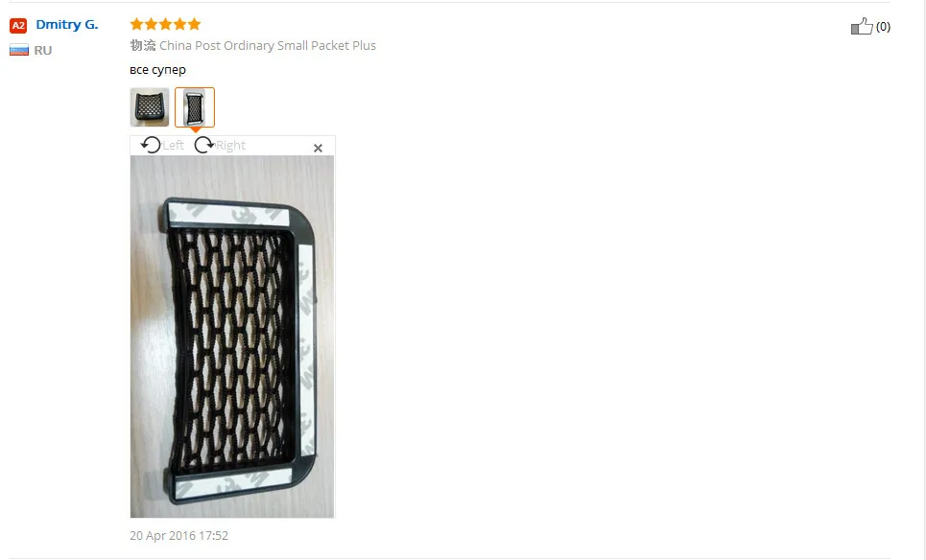Click the review text 'все супер'

click(157, 70)
